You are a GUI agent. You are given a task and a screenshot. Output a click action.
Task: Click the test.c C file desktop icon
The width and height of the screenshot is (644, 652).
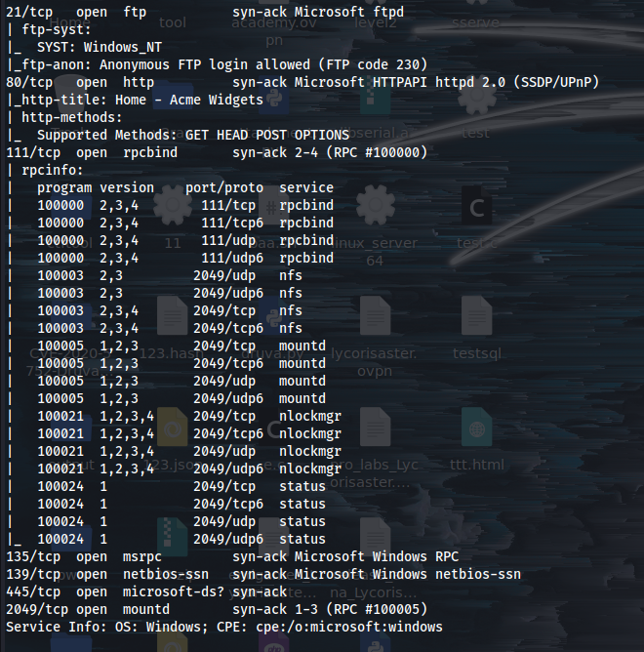click(476, 206)
